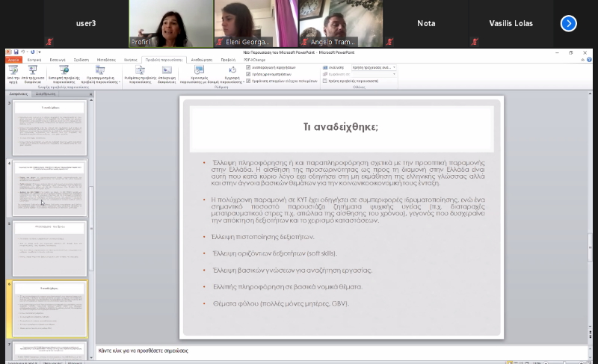Show more participants with the blue arrow

[568, 23]
